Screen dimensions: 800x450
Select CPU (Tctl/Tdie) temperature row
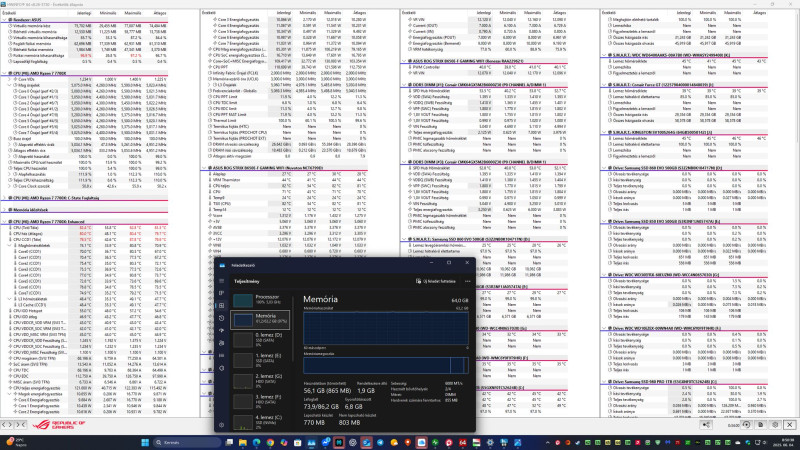85,228
